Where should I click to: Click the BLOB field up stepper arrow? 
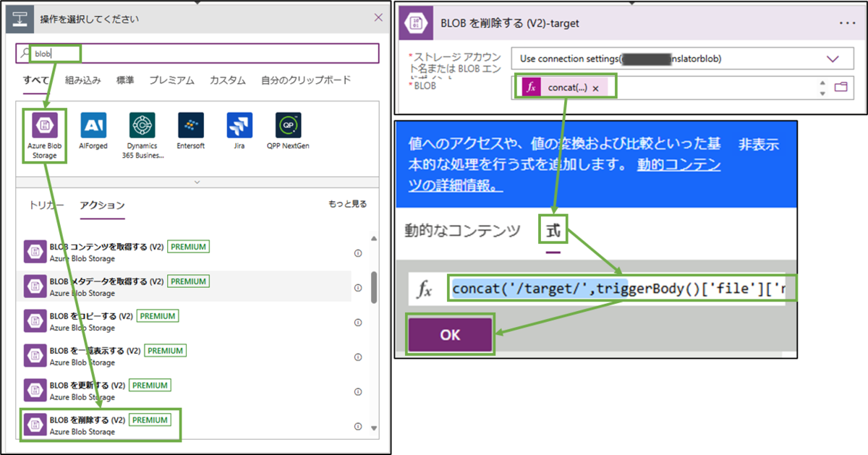coord(822,83)
